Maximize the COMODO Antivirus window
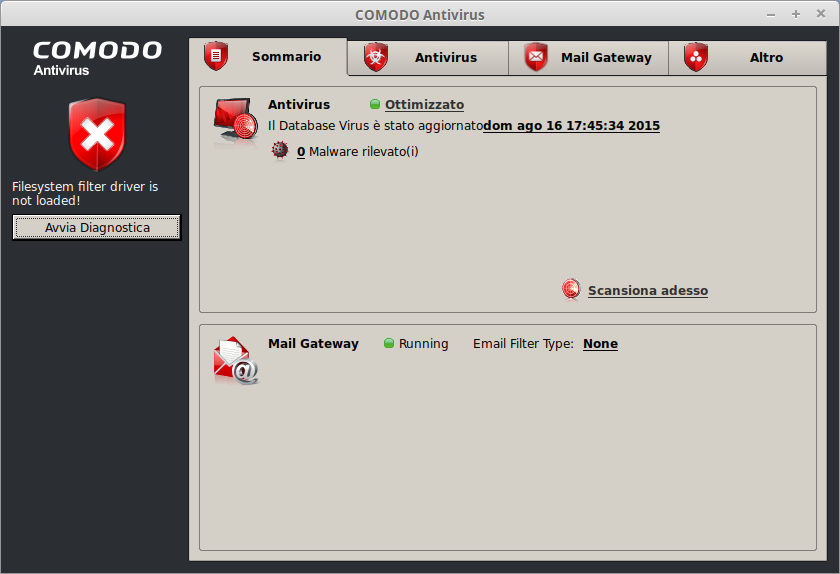The image size is (840, 574). 796,14
